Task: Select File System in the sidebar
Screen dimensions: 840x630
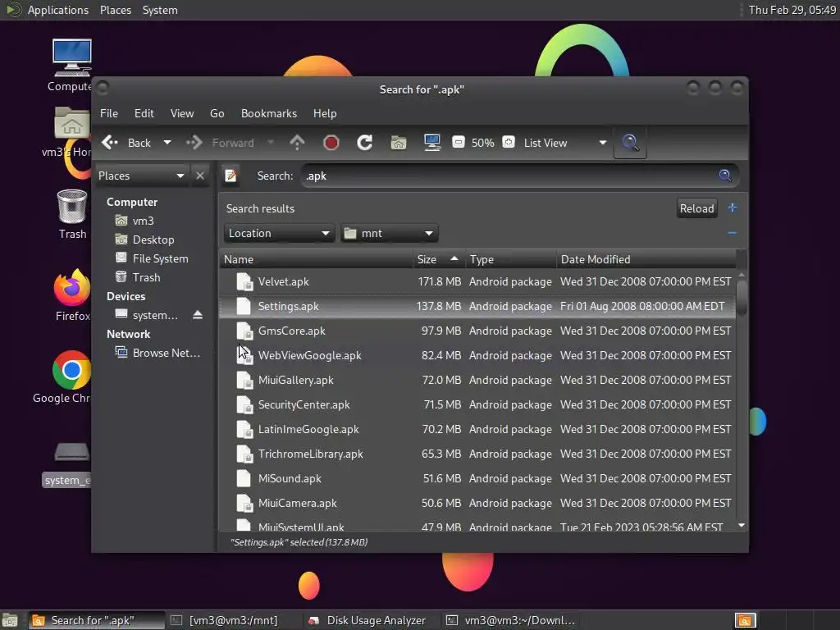Action: 160,258
